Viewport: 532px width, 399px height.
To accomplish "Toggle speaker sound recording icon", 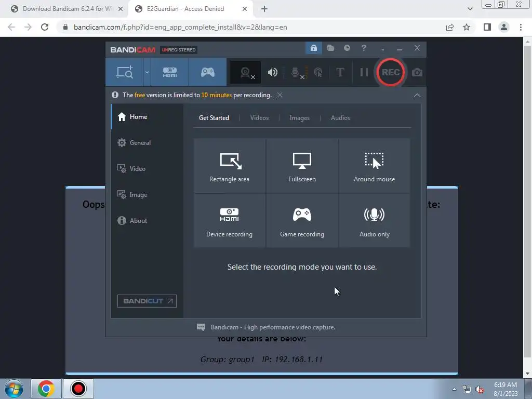I will click(x=272, y=72).
